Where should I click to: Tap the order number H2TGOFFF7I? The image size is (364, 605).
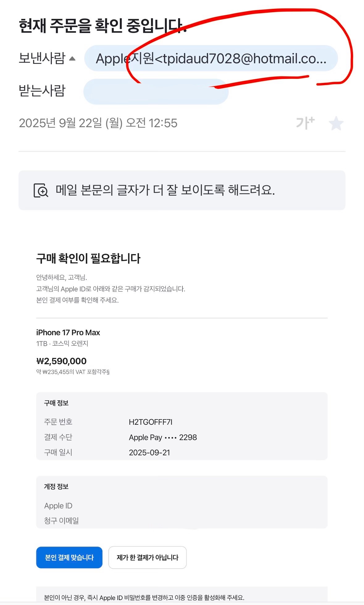point(150,422)
